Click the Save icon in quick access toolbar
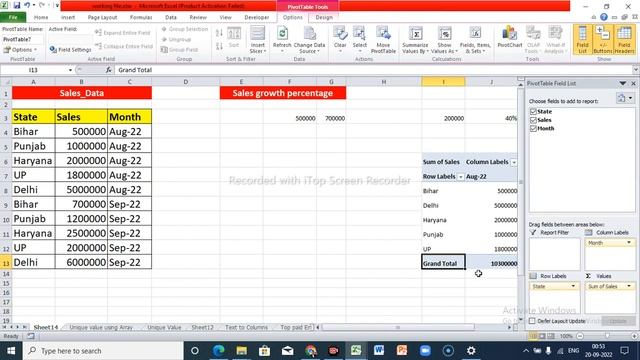Viewport: 640px width, 360px height. (17, 5)
